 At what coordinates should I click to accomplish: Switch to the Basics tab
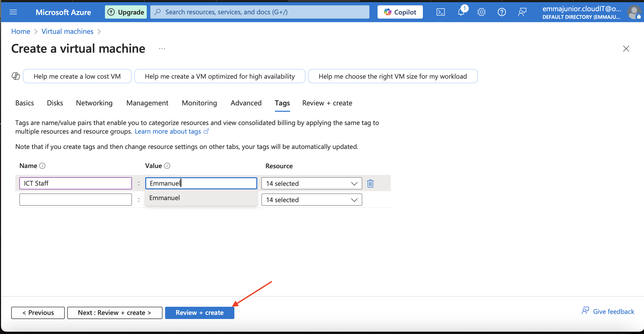coord(24,103)
